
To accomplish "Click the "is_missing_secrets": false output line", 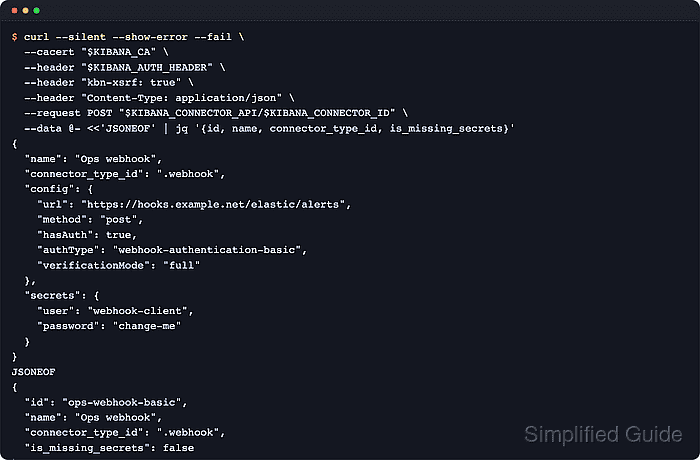I will [x=110, y=447].
